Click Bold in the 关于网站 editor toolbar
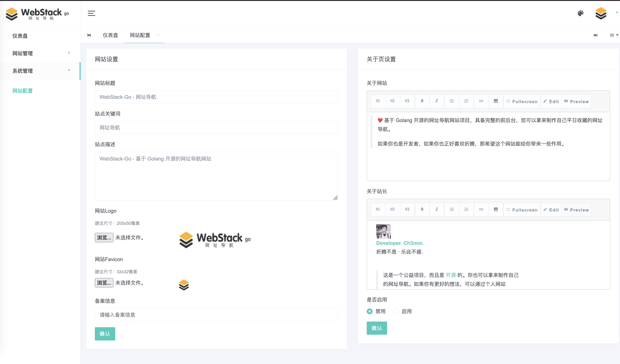 tap(422, 101)
